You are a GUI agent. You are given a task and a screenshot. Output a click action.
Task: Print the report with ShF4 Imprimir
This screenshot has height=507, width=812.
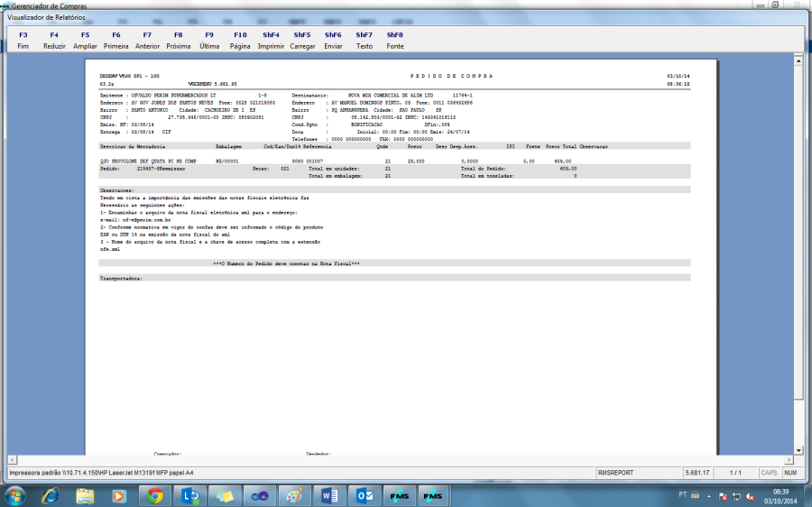pos(271,41)
